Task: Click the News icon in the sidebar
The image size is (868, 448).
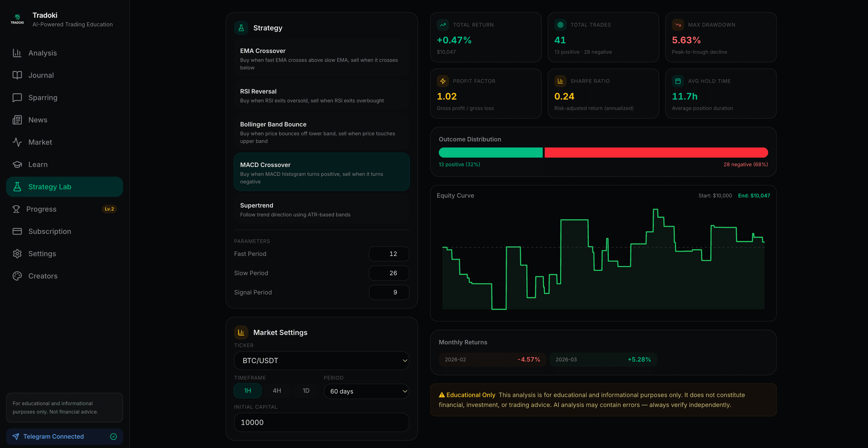Action: coord(17,120)
